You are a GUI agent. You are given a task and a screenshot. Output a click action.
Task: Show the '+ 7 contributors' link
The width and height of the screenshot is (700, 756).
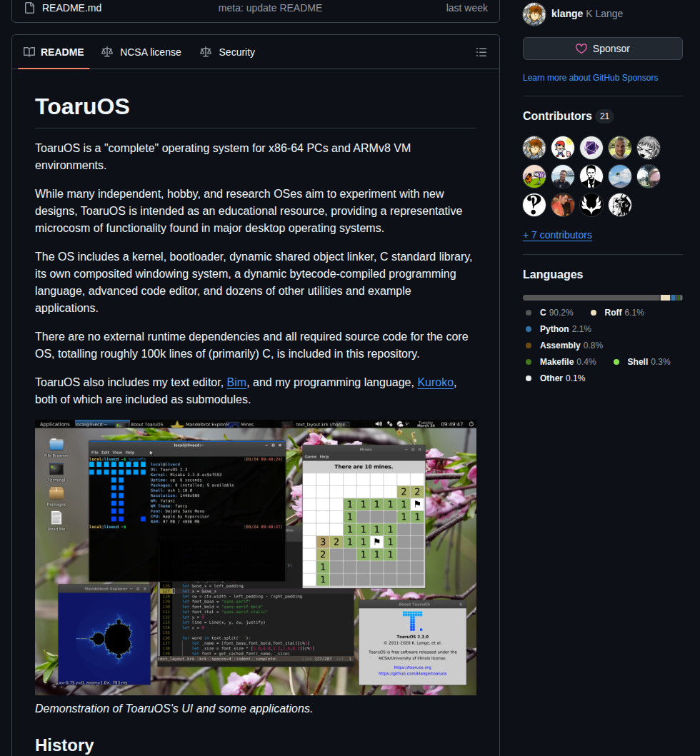point(557,235)
